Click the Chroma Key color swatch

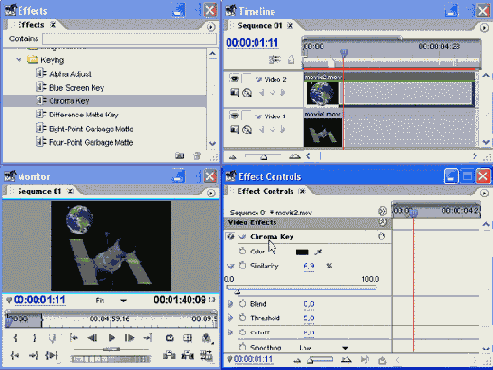302,252
